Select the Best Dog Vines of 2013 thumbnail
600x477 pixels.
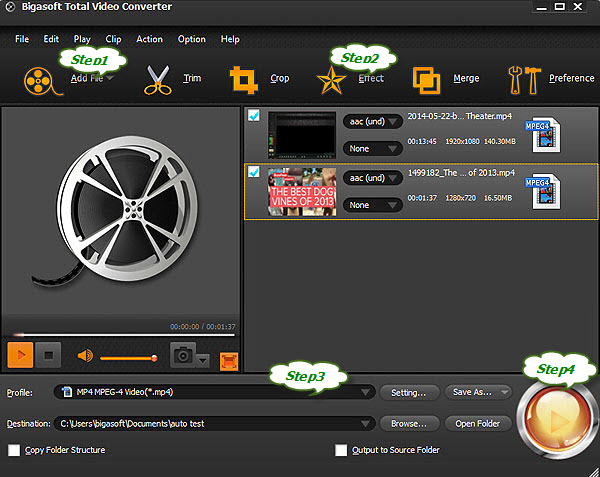point(302,192)
